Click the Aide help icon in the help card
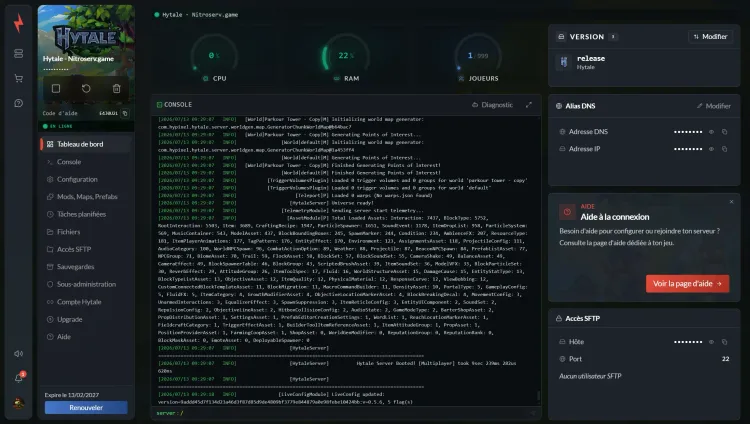Viewport: 750px width, 424px height. 567,212
